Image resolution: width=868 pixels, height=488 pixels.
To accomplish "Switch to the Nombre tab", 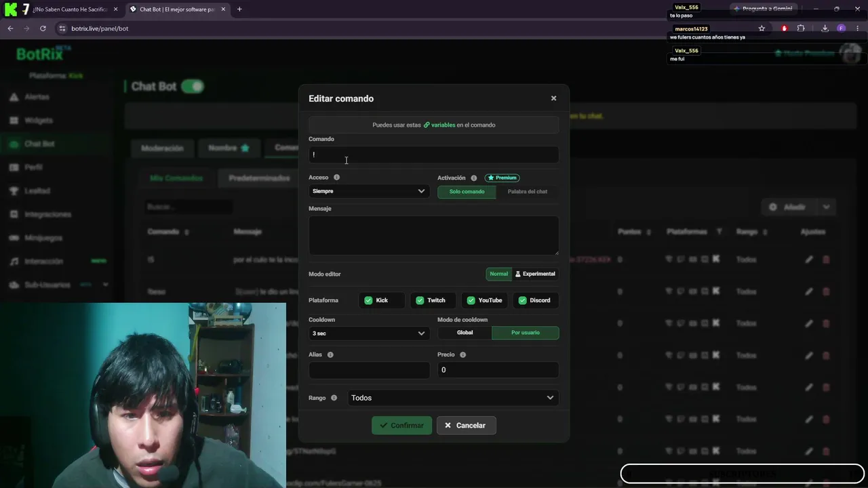I will click(229, 148).
